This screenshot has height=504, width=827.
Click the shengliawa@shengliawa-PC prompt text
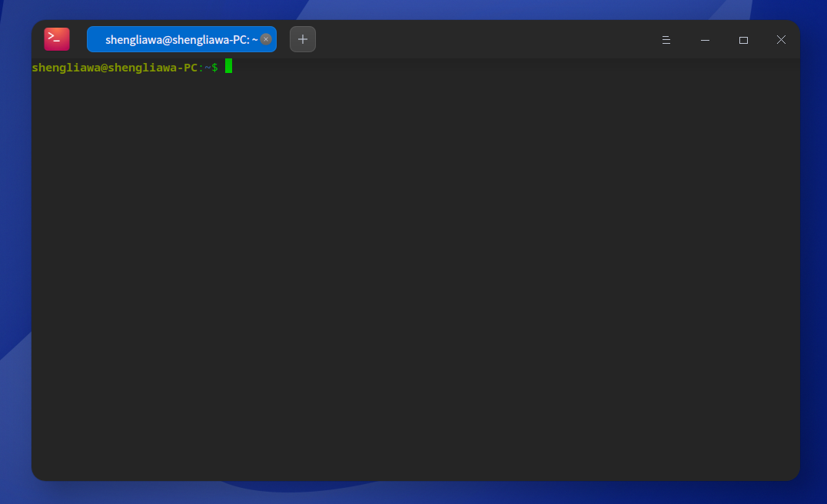tap(115, 68)
